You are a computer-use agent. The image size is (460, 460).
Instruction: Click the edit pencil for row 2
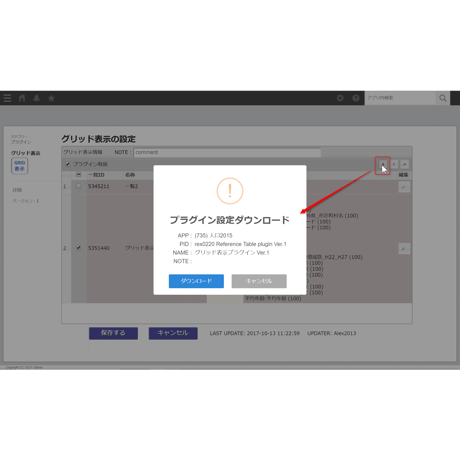tap(404, 249)
